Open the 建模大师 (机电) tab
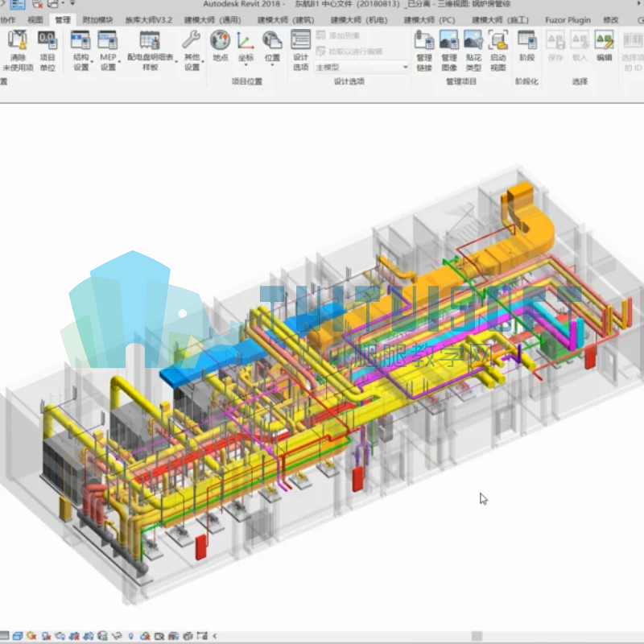 point(359,20)
